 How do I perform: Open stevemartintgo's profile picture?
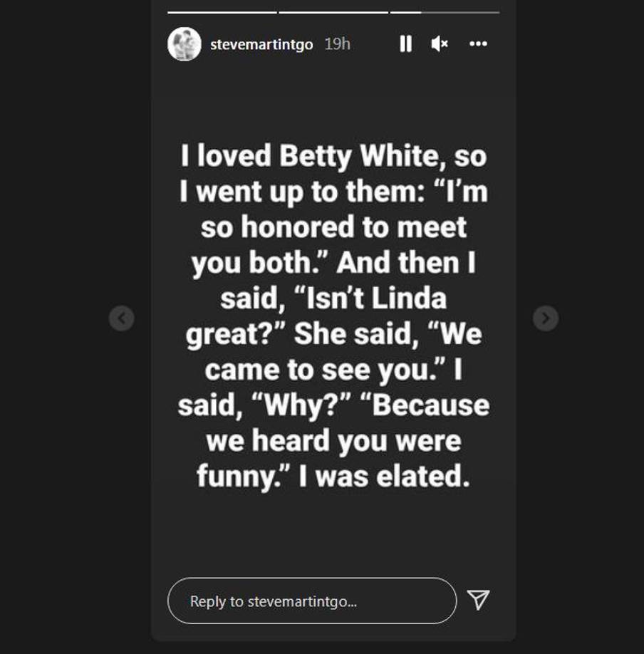coord(184,43)
